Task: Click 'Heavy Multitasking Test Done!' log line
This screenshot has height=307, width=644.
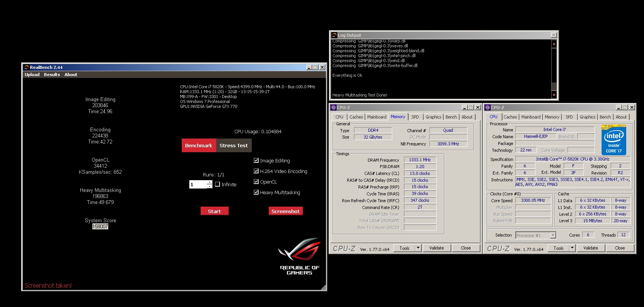Action: pos(360,95)
